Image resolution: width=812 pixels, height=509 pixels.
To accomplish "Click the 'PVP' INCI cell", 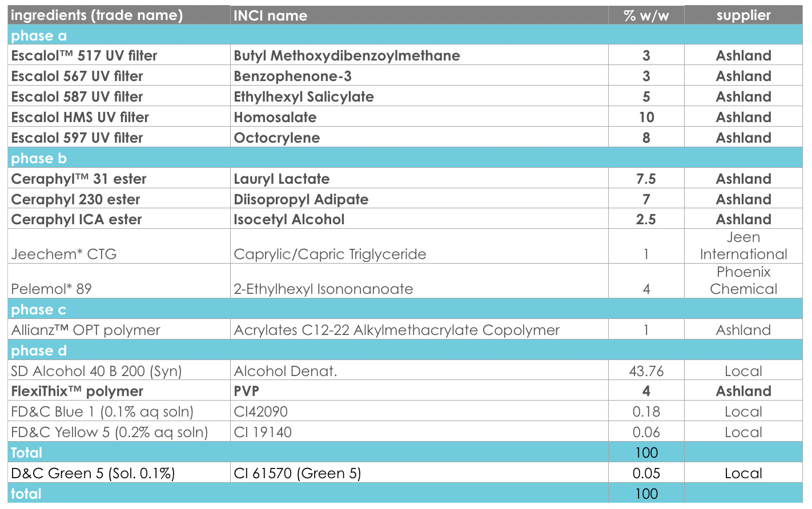I will [419, 391].
